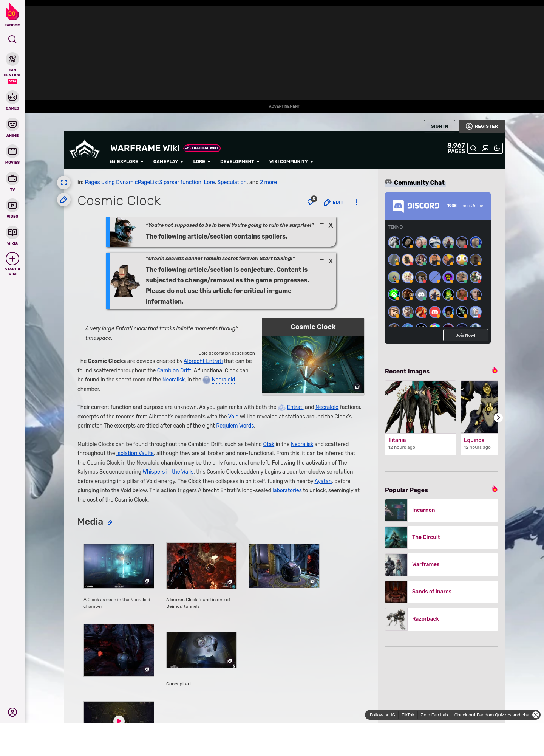Open the user profile icon in sidebar
The image size is (544, 756).
tap(12, 712)
